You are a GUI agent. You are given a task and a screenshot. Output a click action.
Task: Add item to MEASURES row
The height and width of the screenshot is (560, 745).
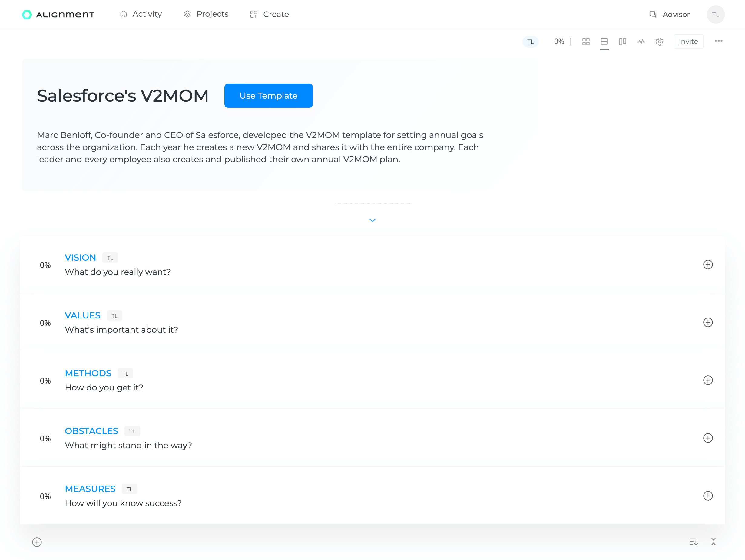click(708, 496)
